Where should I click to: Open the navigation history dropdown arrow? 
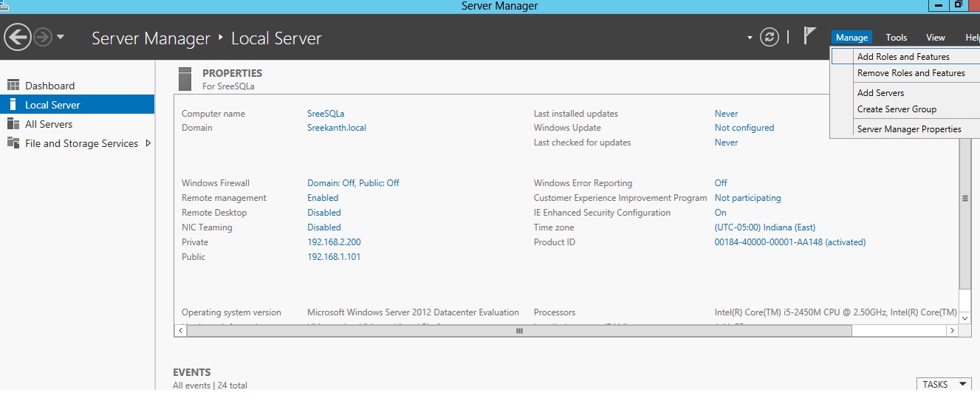click(61, 37)
